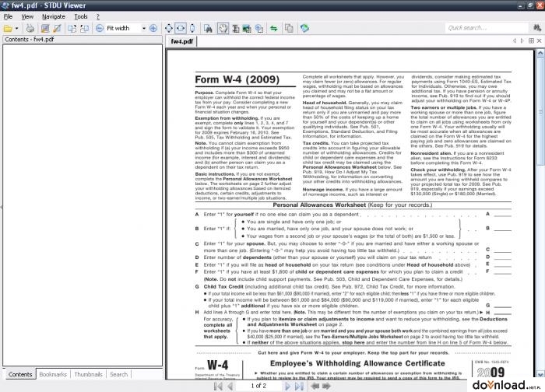The width and height of the screenshot is (545, 392).
Task: Switch to the Contents panel tab
Action: click(20, 374)
